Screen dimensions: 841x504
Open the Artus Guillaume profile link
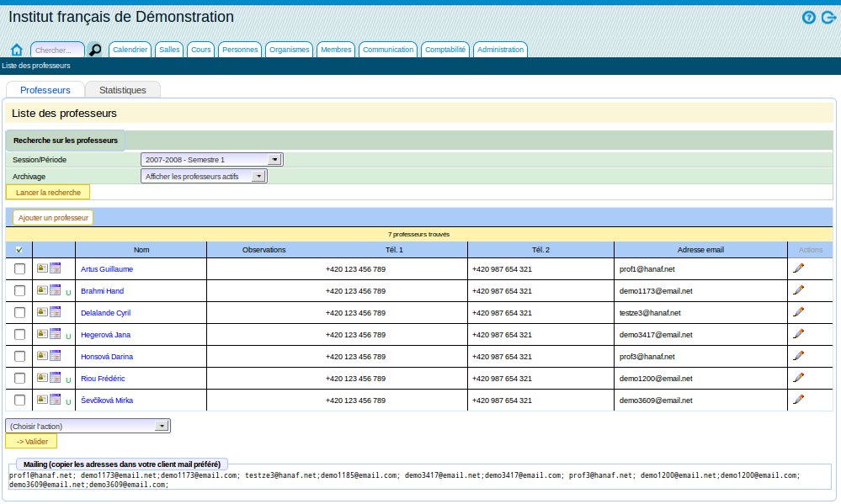(107, 269)
